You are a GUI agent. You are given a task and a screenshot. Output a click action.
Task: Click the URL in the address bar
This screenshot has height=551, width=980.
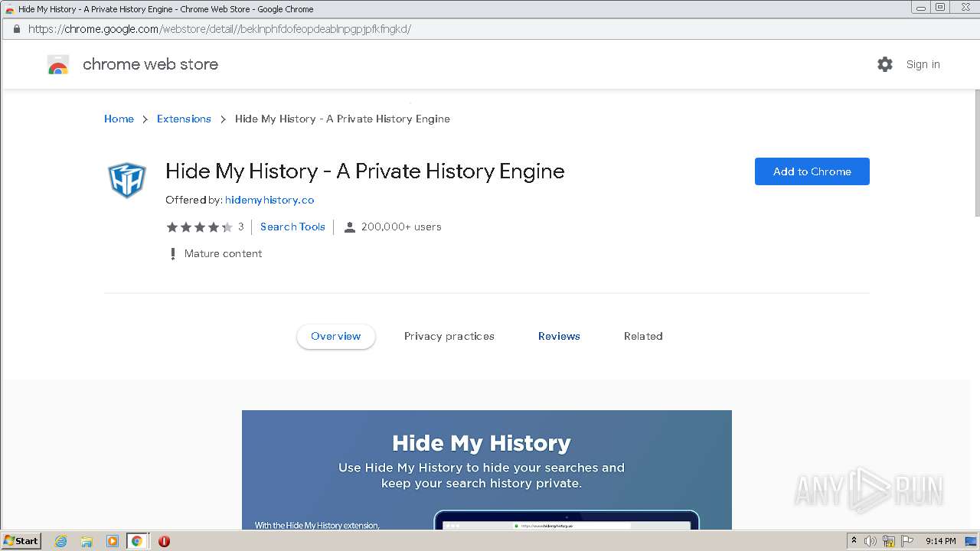pos(220,29)
